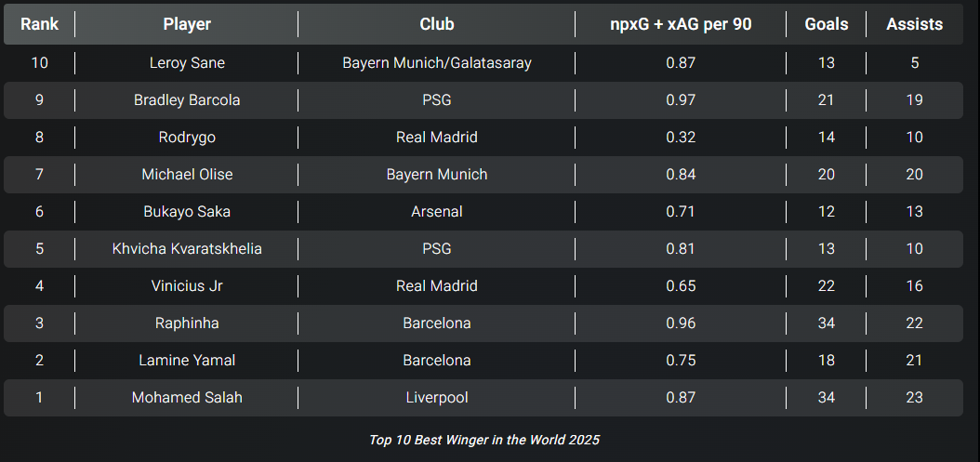Image resolution: width=980 pixels, height=462 pixels.
Task: Select the Bayern Munich/Galatasaray club cell
Action: coord(437,62)
